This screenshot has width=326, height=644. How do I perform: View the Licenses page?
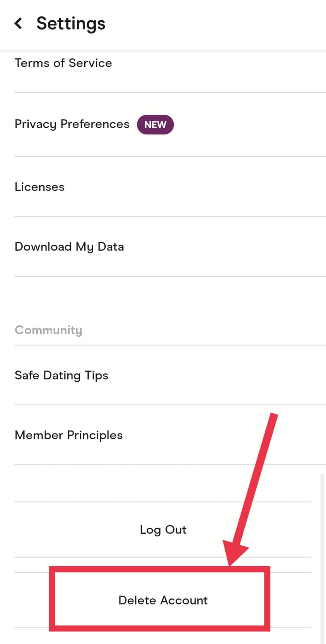tap(39, 186)
